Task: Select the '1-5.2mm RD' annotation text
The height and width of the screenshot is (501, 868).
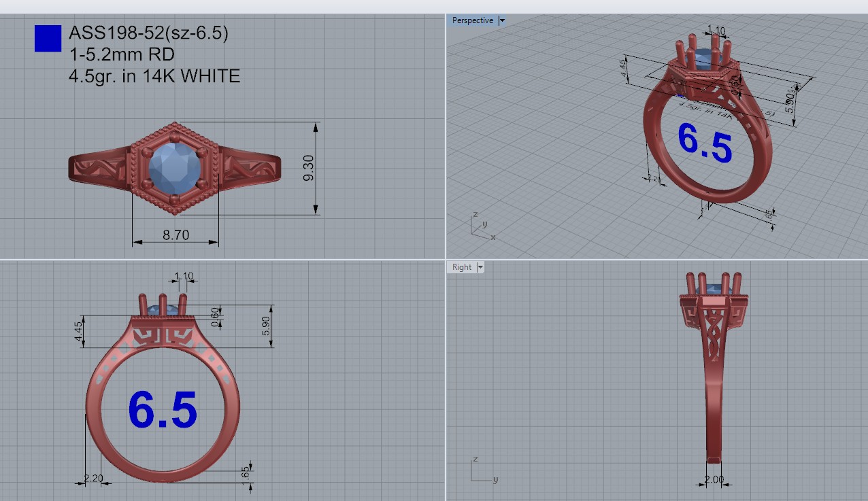Action: click(122, 54)
